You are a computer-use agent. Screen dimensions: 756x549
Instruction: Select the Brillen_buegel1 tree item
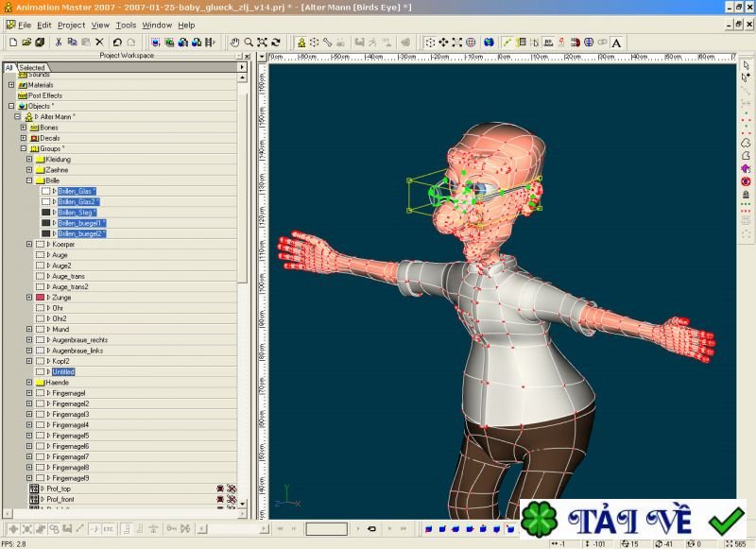80,222
